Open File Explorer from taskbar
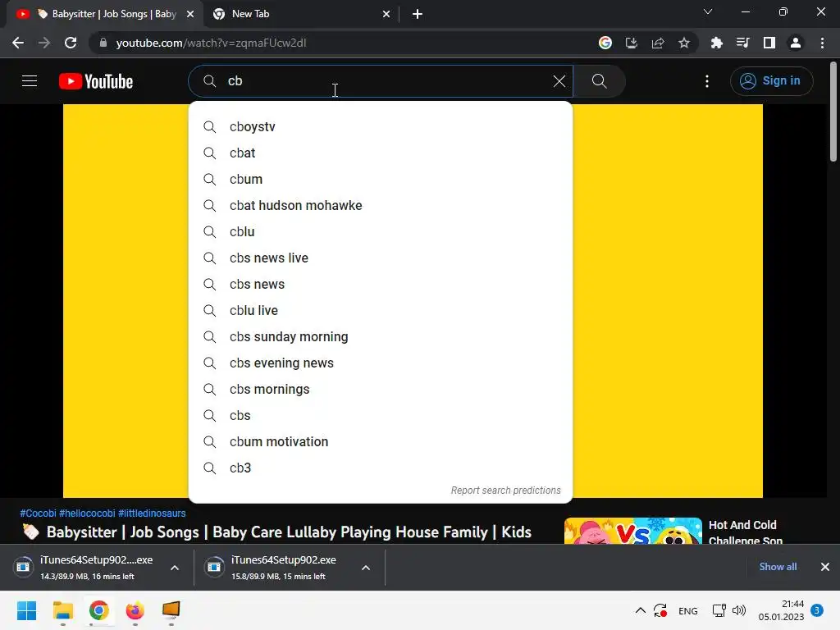 tap(63, 610)
